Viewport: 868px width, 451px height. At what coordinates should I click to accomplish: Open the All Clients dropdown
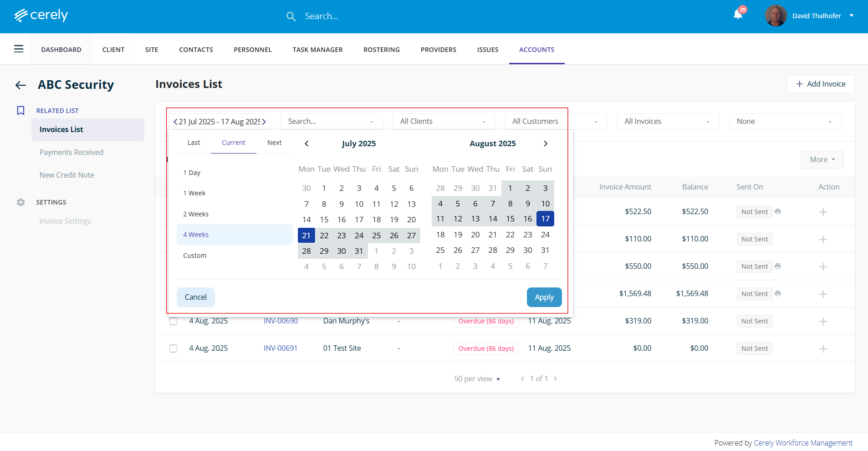[x=444, y=122]
